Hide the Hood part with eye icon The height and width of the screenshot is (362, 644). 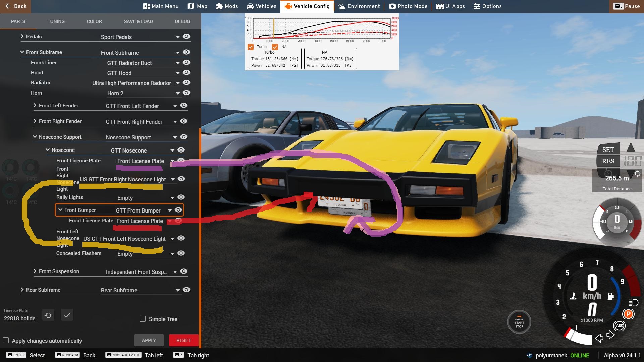coord(186,73)
